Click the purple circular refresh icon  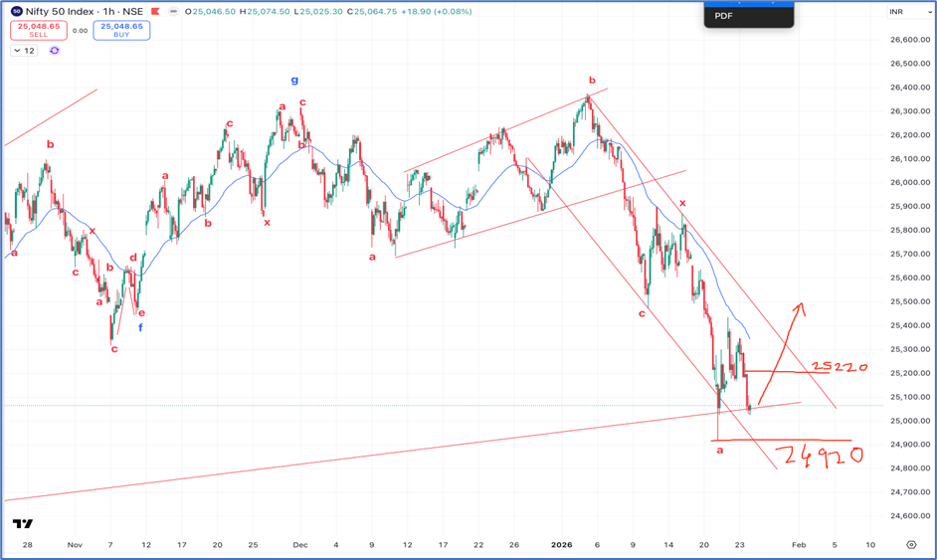55,51
